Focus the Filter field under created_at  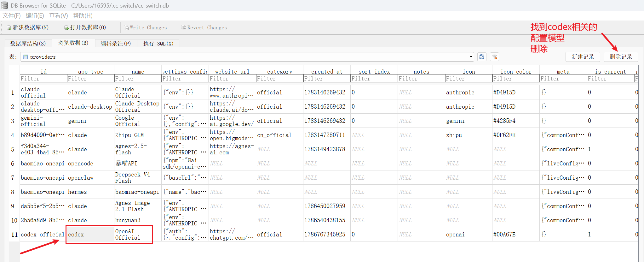(327, 79)
